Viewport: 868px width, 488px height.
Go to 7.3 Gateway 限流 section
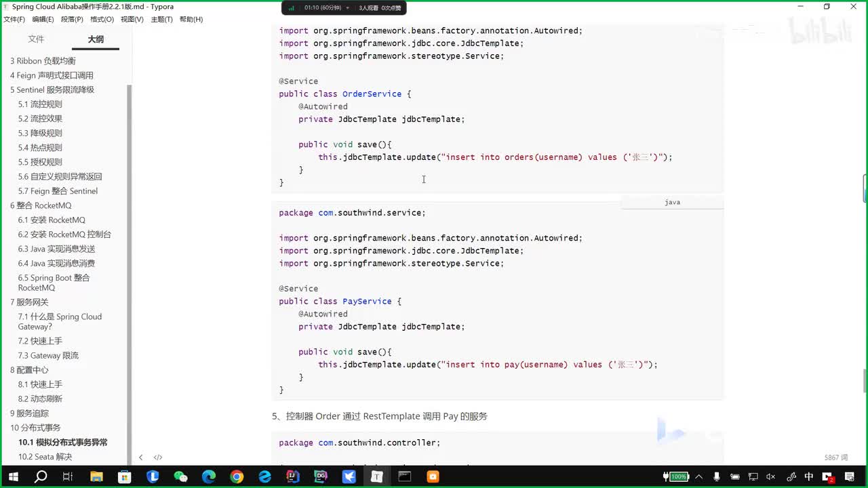[x=48, y=356]
